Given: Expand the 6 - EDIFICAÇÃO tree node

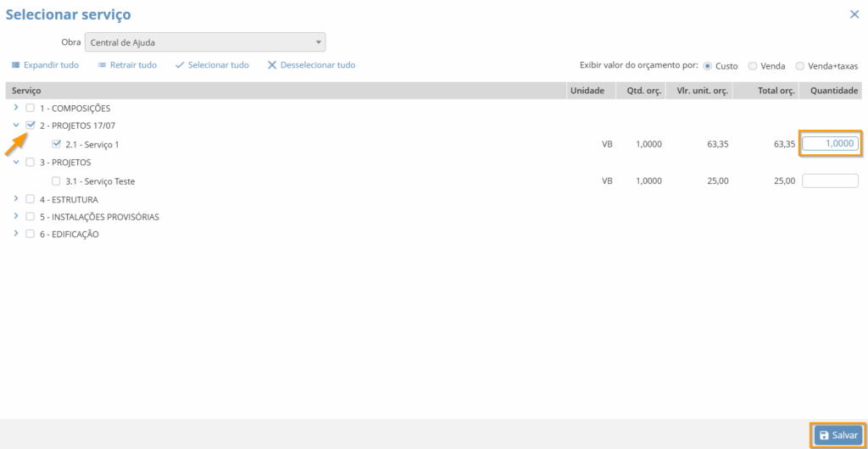Looking at the screenshot, I should pyautogui.click(x=16, y=234).
